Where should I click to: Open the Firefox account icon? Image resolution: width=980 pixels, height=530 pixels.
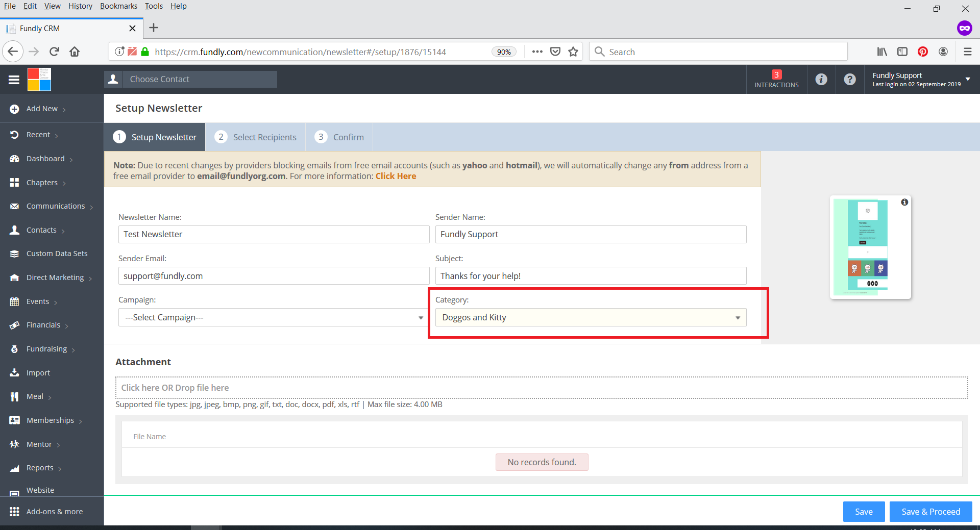[x=943, y=52]
